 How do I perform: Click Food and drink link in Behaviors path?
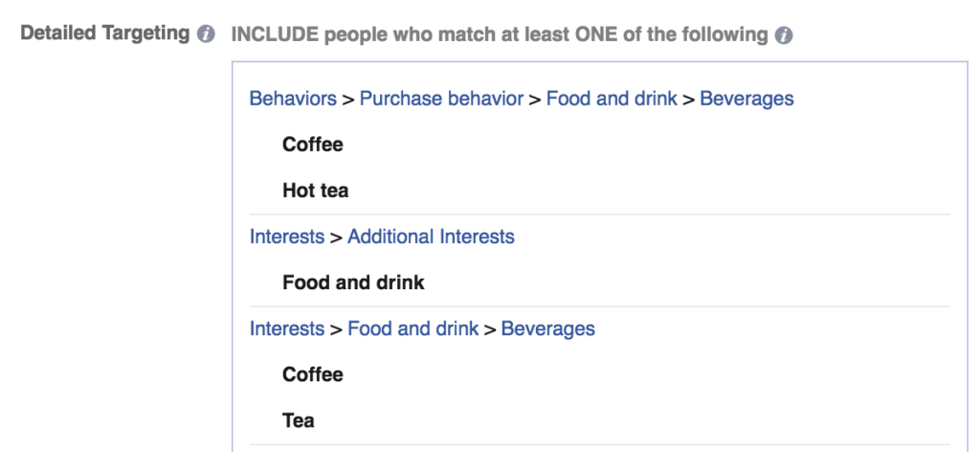pos(612,99)
